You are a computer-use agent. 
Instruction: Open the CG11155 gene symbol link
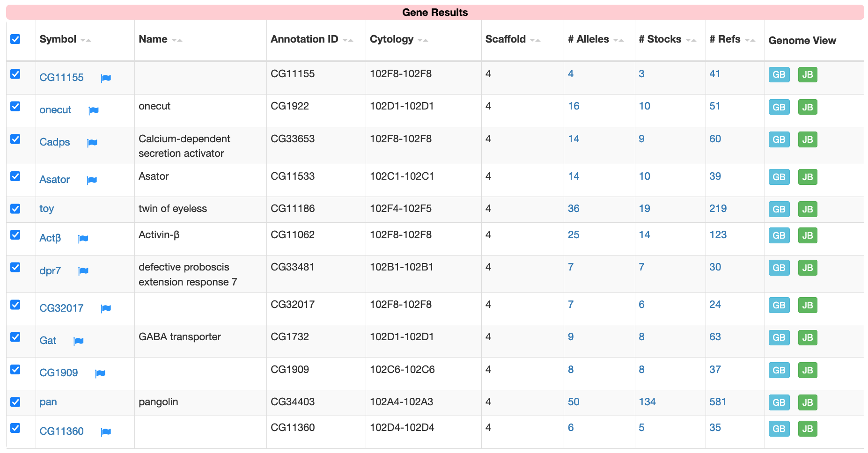(61, 78)
